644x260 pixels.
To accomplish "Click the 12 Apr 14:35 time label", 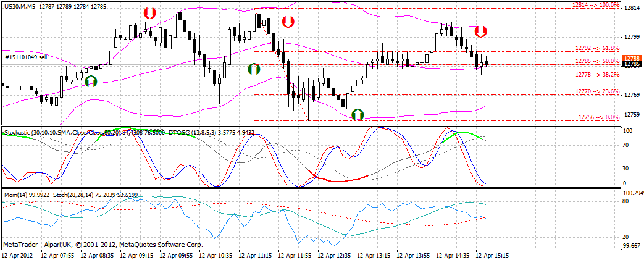I will click(453, 255).
